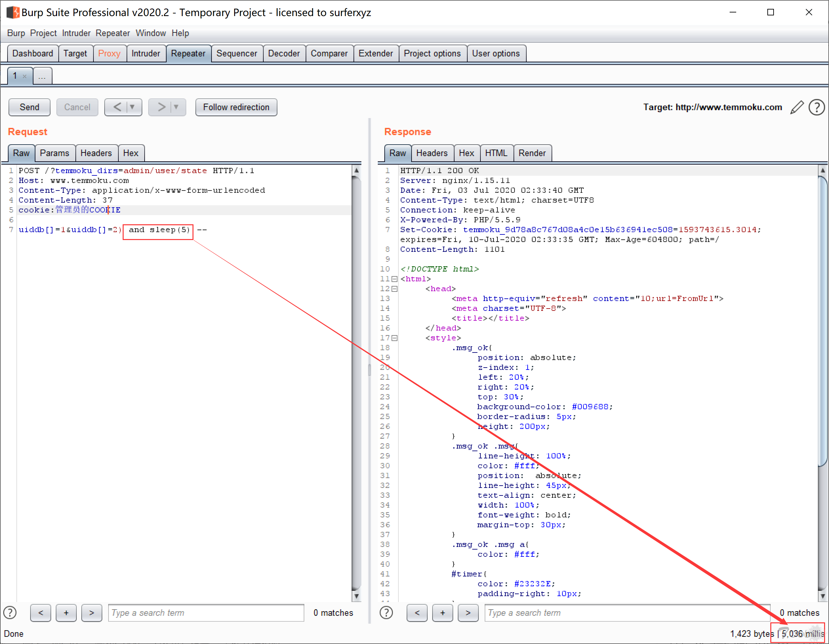829x644 pixels.
Task: Go to previous request history arrow
Action: 117,108
